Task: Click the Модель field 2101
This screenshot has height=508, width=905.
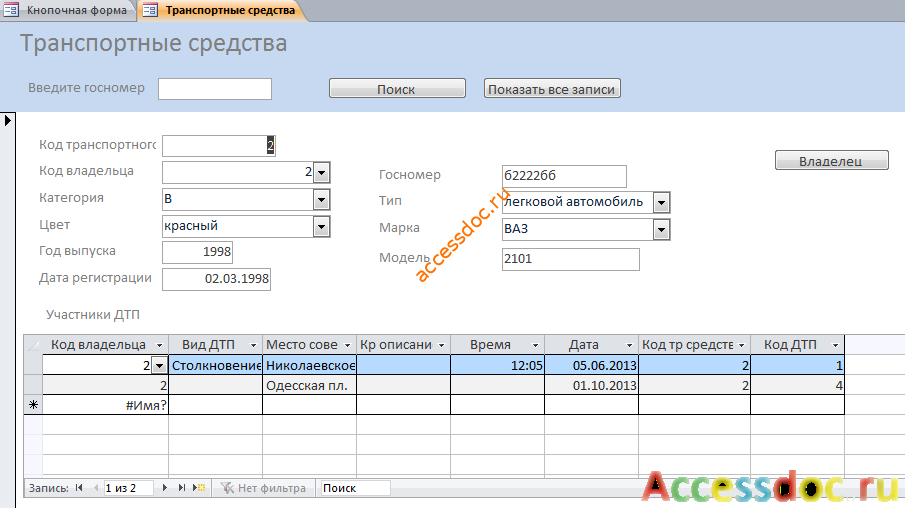Action: click(x=571, y=259)
